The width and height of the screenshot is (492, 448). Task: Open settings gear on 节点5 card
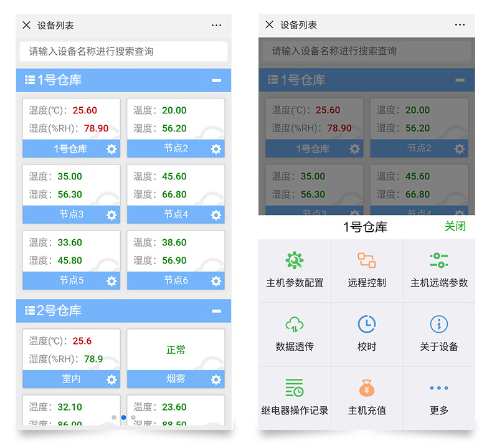111,281
